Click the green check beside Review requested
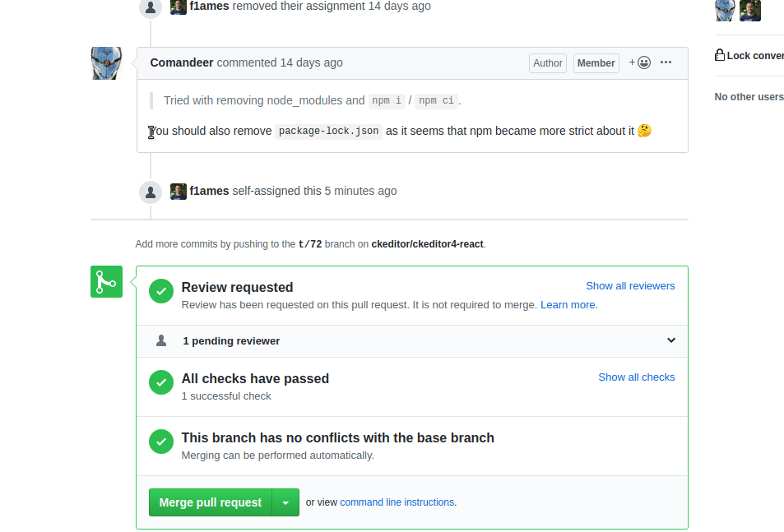 point(161,291)
